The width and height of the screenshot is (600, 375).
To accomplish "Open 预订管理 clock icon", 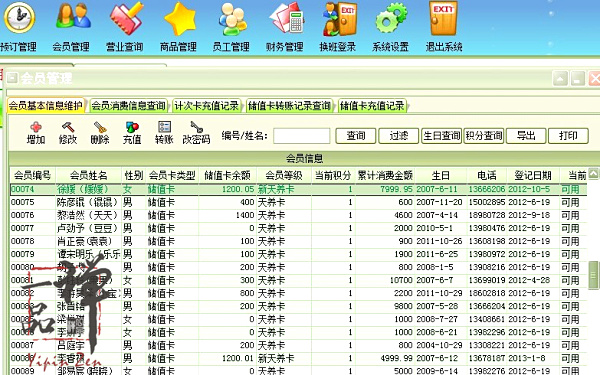I will tap(19, 18).
